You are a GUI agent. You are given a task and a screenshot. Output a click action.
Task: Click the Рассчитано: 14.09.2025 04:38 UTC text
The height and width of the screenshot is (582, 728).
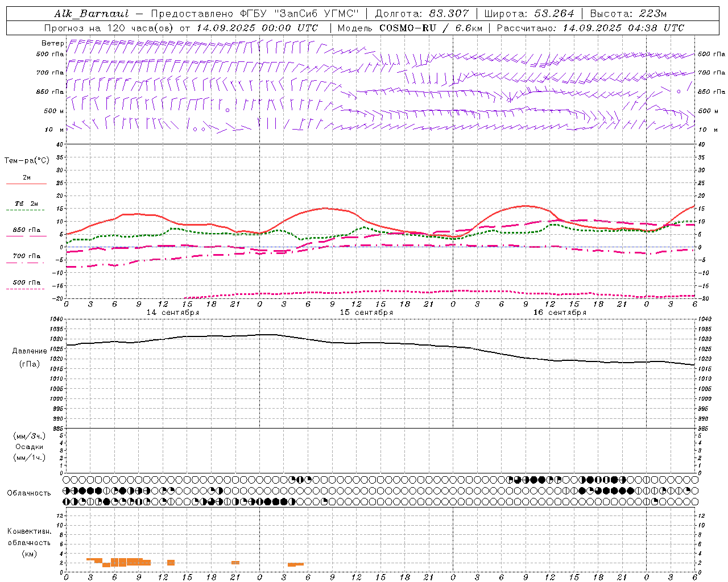[590, 28]
